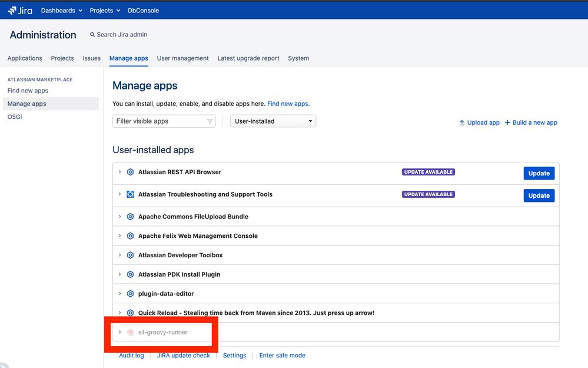Click the Atlassian REST API Browser app icon

(130, 172)
